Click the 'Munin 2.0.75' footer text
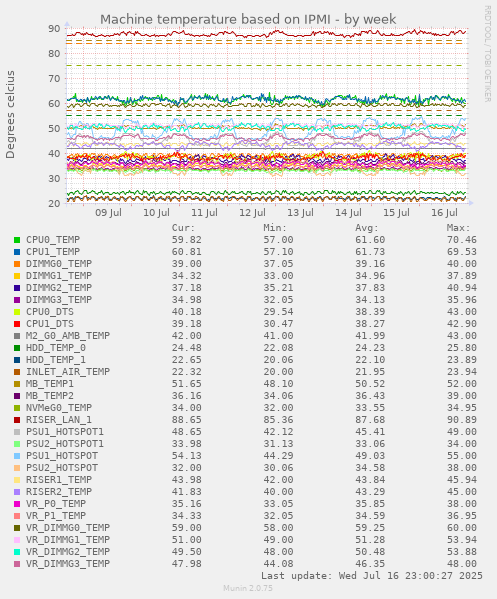The image size is (497, 599). [x=248, y=588]
